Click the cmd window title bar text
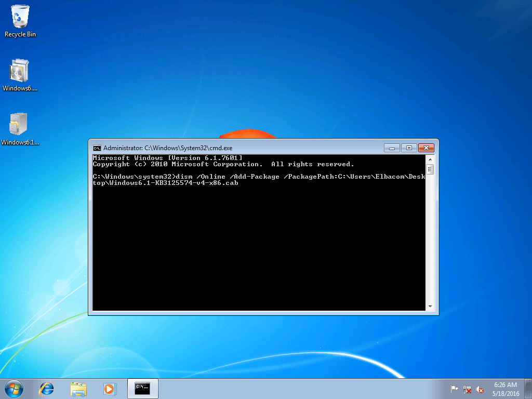532x399 pixels. click(x=168, y=148)
